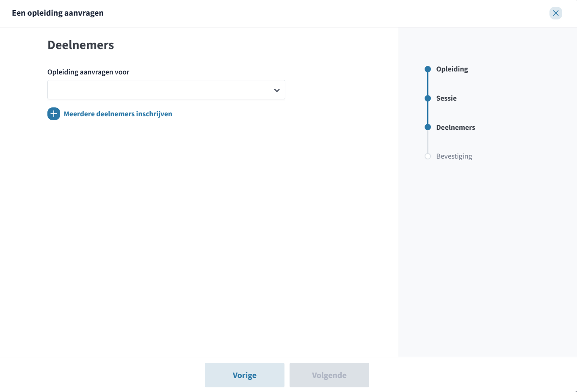Click the Een opleiding aanvragen title
577x392 pixels.
click(x=58, y=13)
